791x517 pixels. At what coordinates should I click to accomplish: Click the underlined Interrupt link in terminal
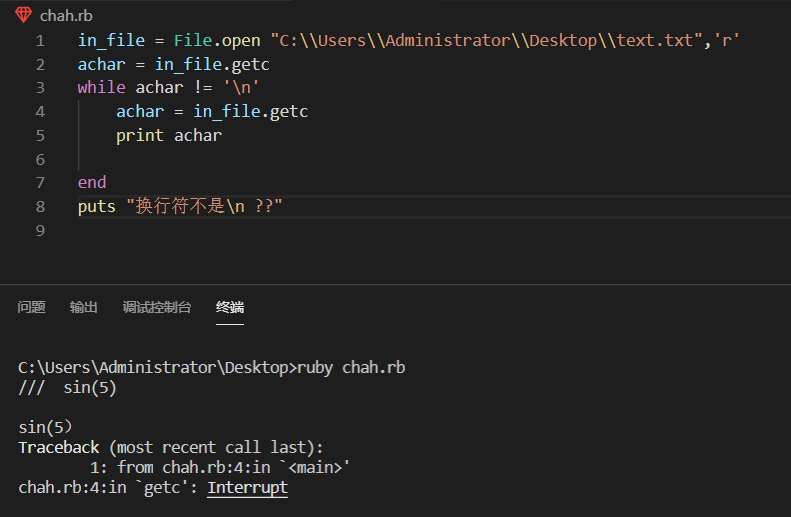pyautogui.click(x=247, y=488)
